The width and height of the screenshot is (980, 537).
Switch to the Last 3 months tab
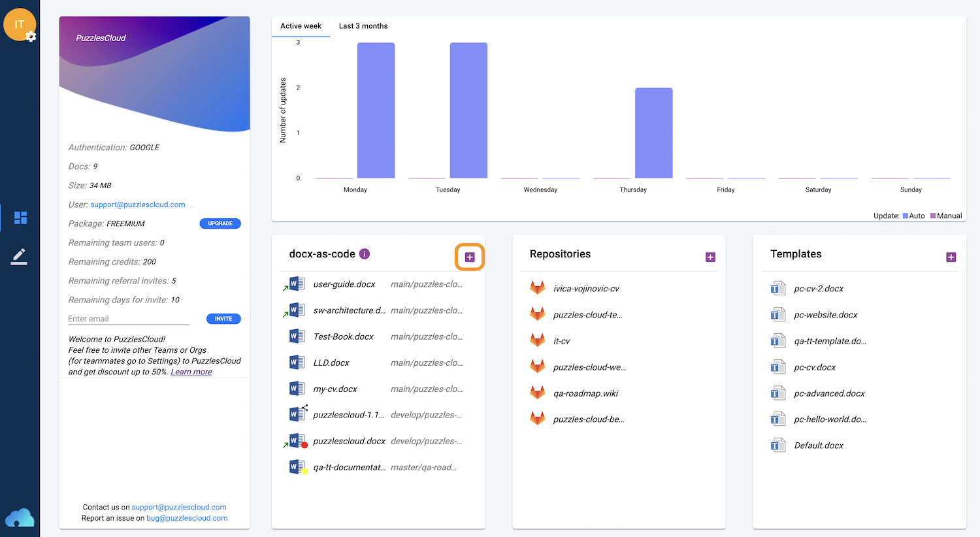363,26
